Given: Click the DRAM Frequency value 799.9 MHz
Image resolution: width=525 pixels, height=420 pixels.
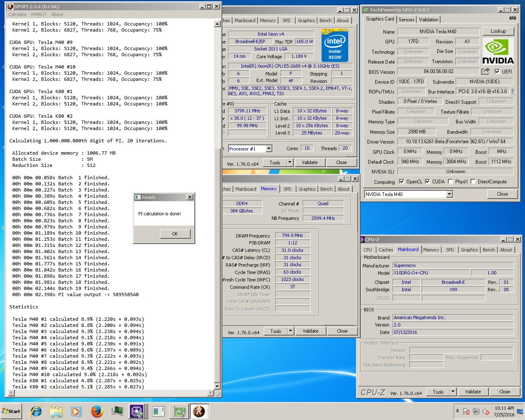Looking at the screenshot, I should [292, 235].
